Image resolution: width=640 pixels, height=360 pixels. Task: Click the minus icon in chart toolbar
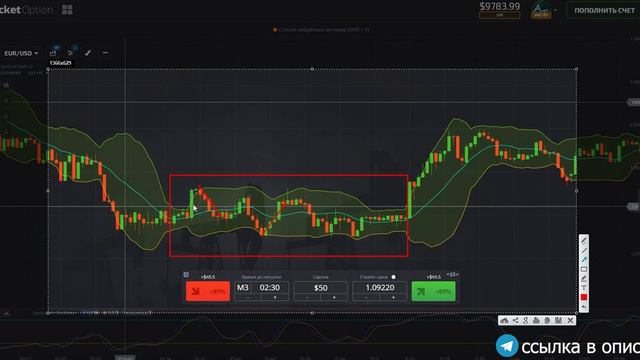105,53
